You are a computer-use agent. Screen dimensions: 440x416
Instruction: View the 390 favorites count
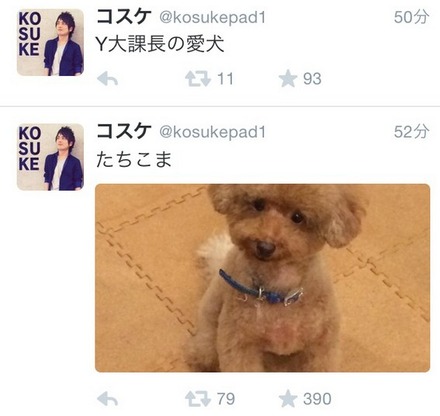tap(317, 399)
